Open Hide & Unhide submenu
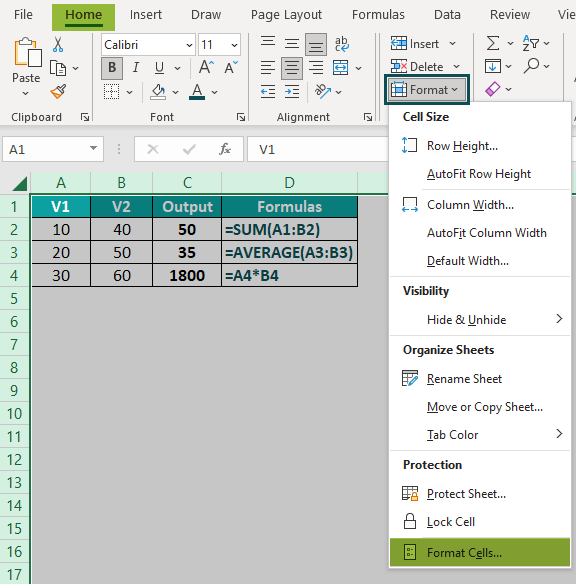 point(480,319)
